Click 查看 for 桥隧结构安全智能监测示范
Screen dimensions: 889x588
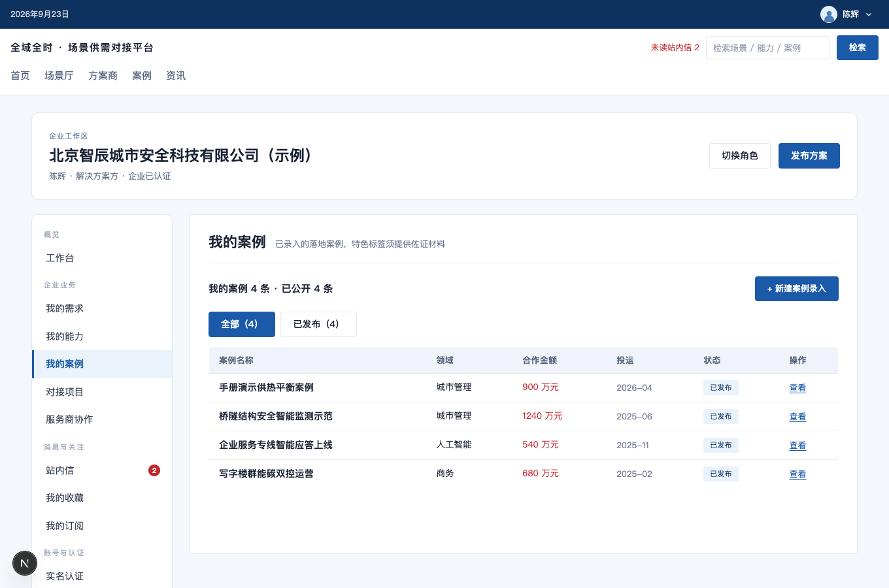click(797, 417)
